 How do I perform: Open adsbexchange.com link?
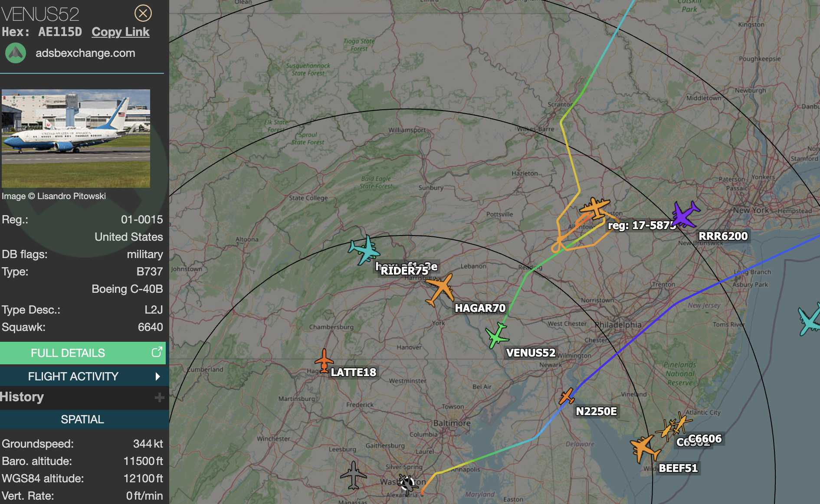click(x=85, y=53)
